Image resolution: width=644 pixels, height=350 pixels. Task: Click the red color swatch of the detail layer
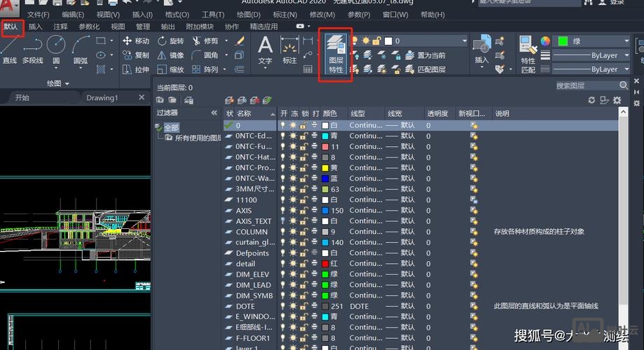pos(325,264)
